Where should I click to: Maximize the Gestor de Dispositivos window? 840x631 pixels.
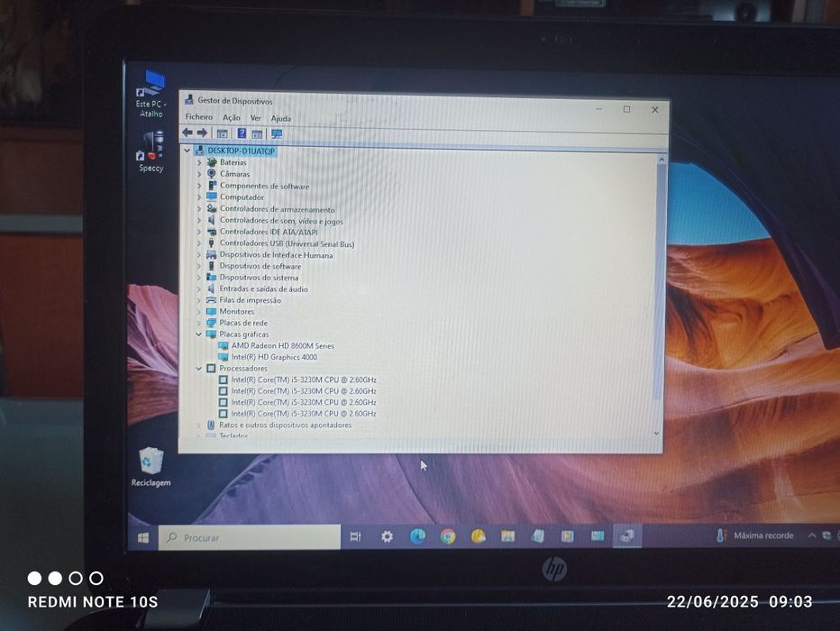pos(626,109)
